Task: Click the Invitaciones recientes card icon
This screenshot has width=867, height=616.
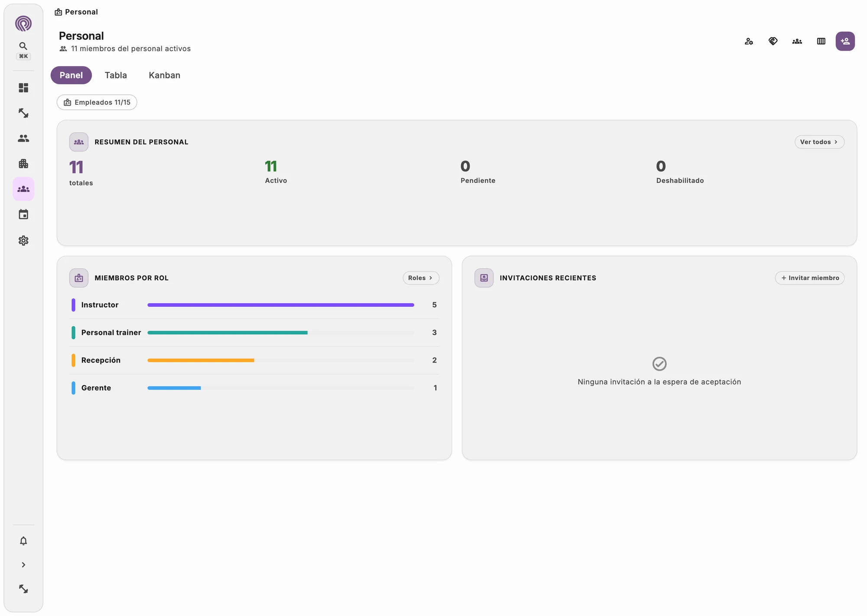Action: click(x=484, y=278)
